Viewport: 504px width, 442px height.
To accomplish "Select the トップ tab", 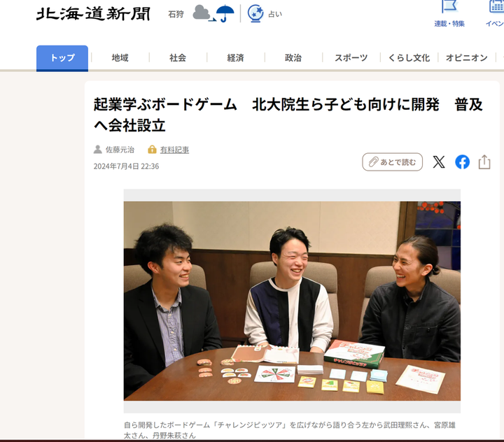I will click(x=62, y=58).
